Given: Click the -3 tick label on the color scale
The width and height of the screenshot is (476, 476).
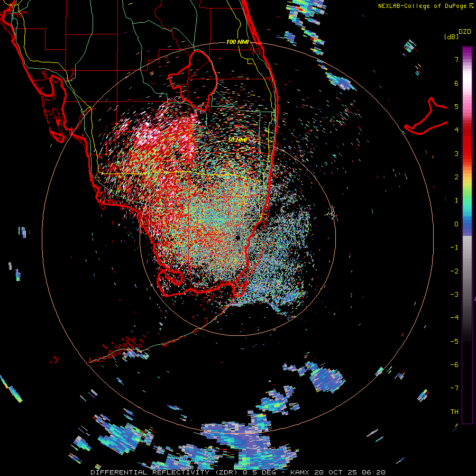Looking at the screenshot, I should point(454,295).
